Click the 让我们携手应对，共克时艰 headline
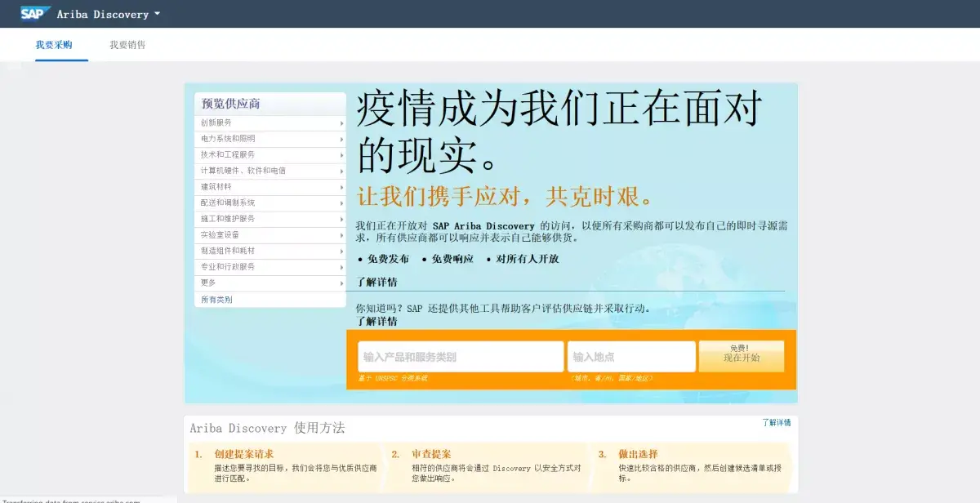The height and width of the screenshot is (503, 980). (506, 197)
